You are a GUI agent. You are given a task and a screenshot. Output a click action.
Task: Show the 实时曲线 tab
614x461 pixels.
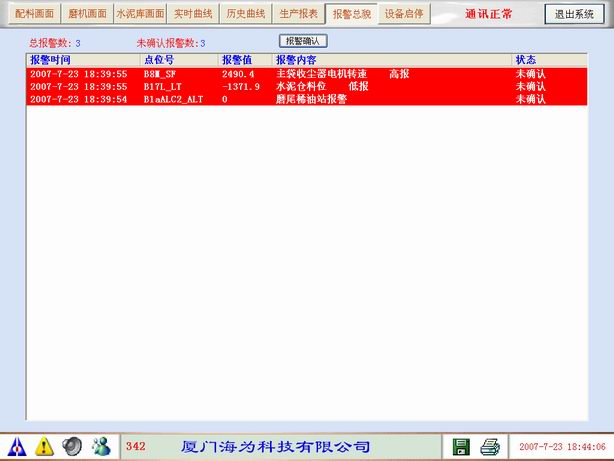click(x=193, y=14)
